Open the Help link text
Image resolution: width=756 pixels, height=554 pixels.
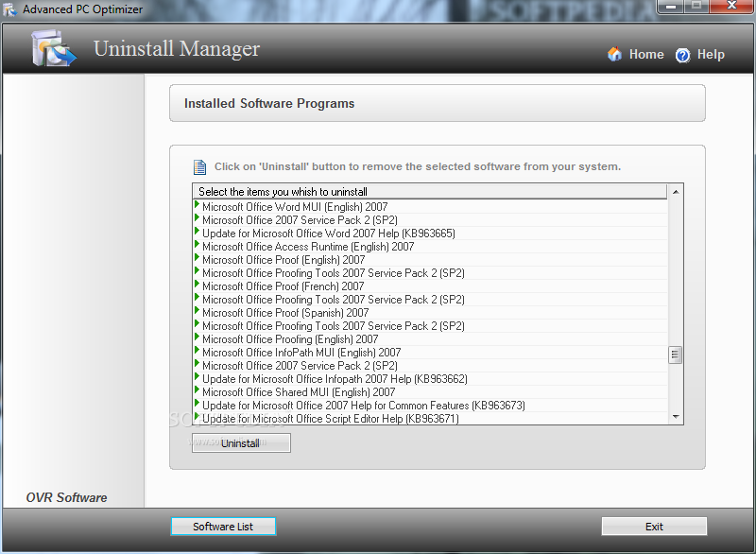click(711, 55)
